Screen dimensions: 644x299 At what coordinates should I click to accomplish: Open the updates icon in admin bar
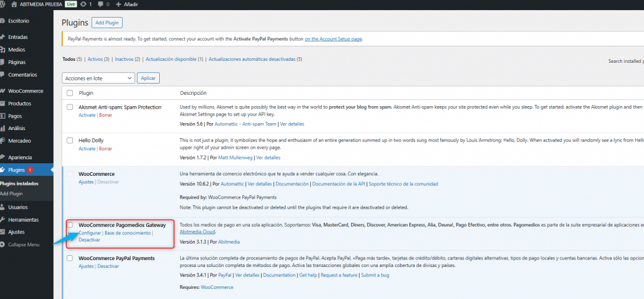84,4
